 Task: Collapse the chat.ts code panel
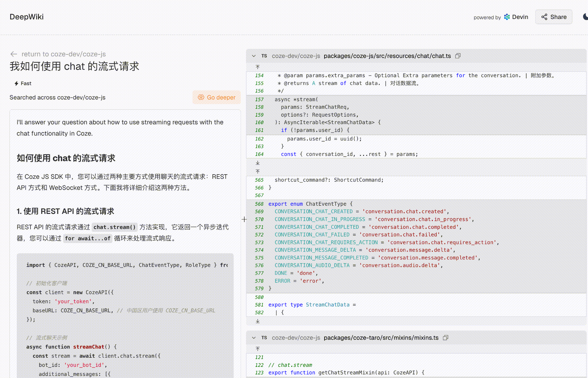coord(254,56)
